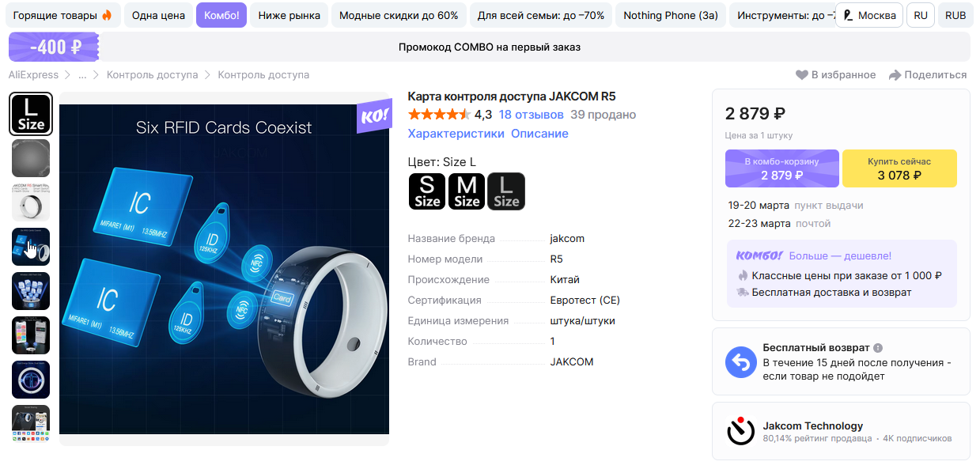
Task: Select Size M option
Action: tap(467, 191)
